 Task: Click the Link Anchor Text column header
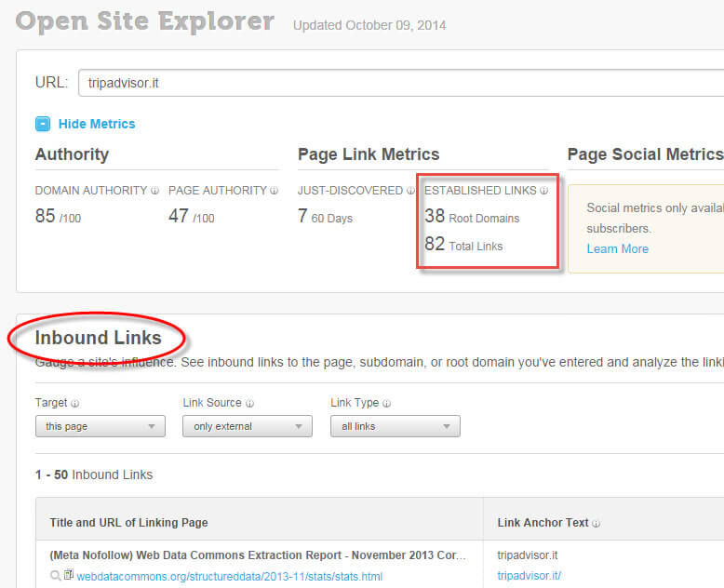point(543,523)
